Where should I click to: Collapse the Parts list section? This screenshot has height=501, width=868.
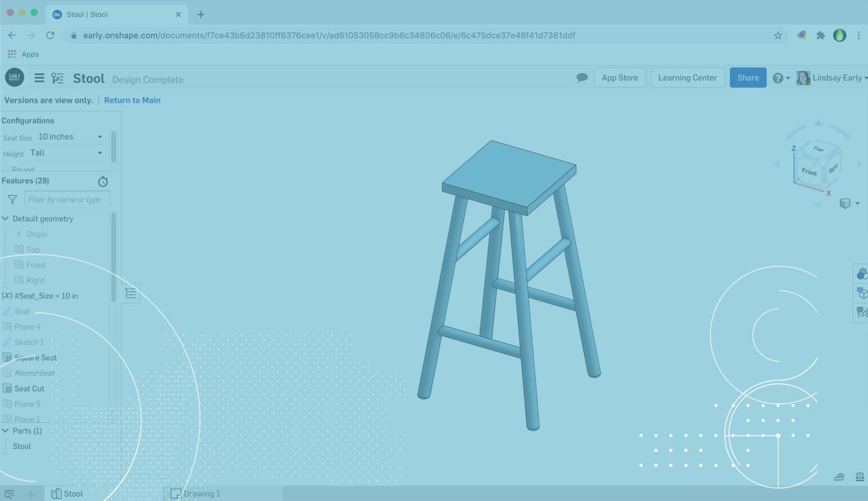[5, 431]
